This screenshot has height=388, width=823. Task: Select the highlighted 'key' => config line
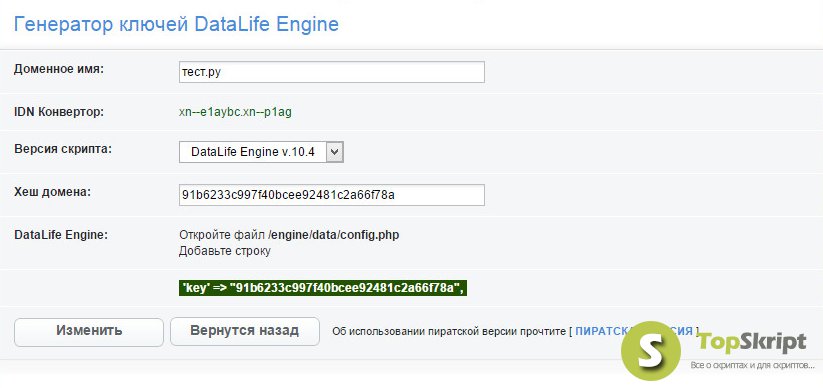pos(323,288)
